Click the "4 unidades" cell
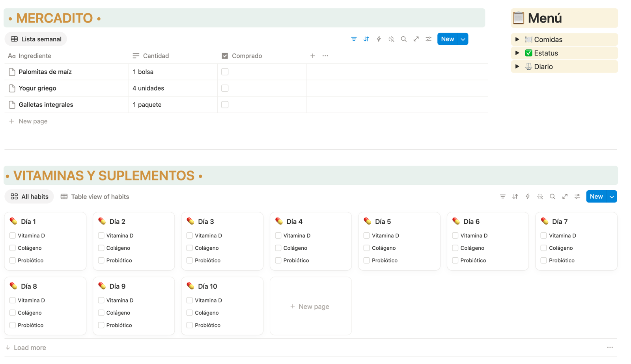631x364 pixels. pyautogui.click(x=173, y=88)
